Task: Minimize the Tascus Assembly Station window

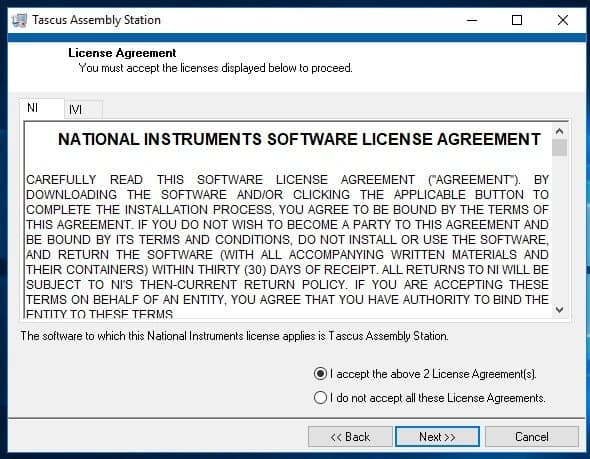Action: pyautogui.click(x=472, y=20)
